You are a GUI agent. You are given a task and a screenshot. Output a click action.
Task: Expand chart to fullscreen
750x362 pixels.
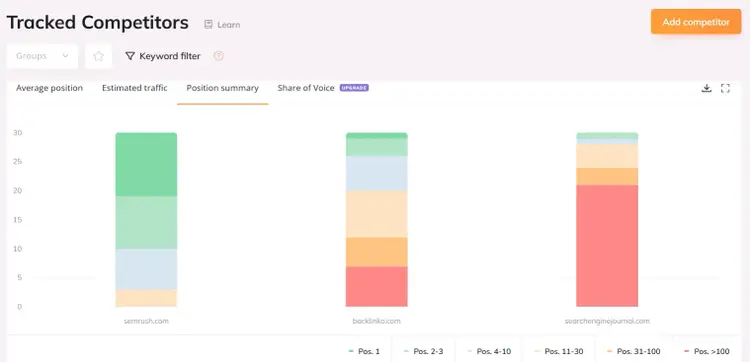point(725,88)
